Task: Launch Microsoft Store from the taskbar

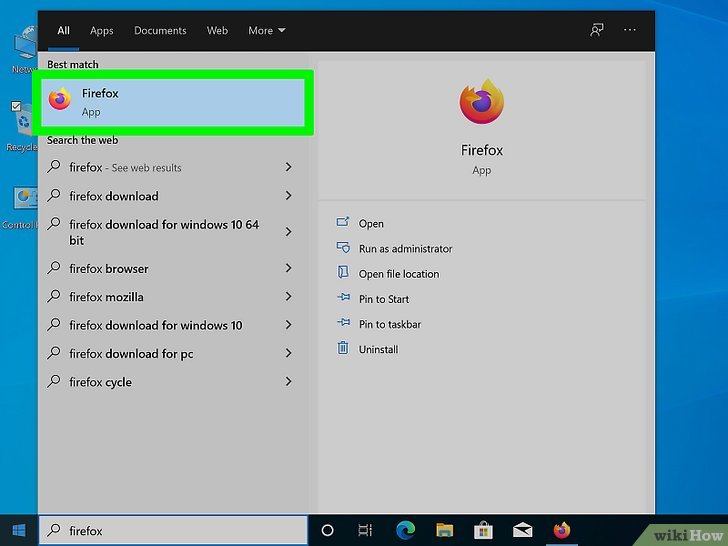Action: click(x=483, y=530)
